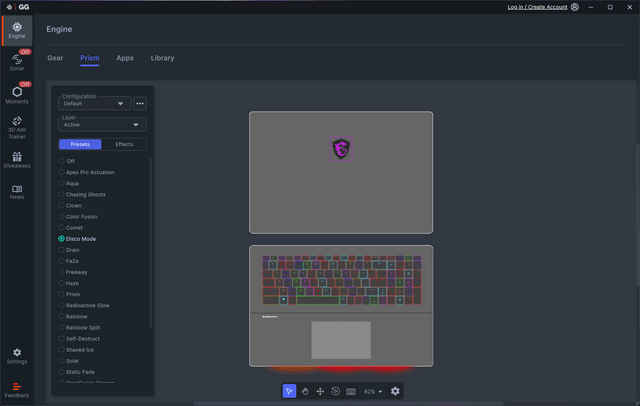Screen dimensions: 640x406
Task: Open the Sonar section in sidebar
Action: click(x=17, y=62)
